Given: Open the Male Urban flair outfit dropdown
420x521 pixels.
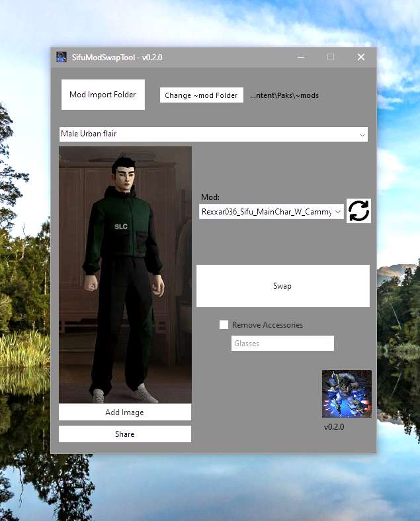Looking at the screenshot, I should click(213, 134).
